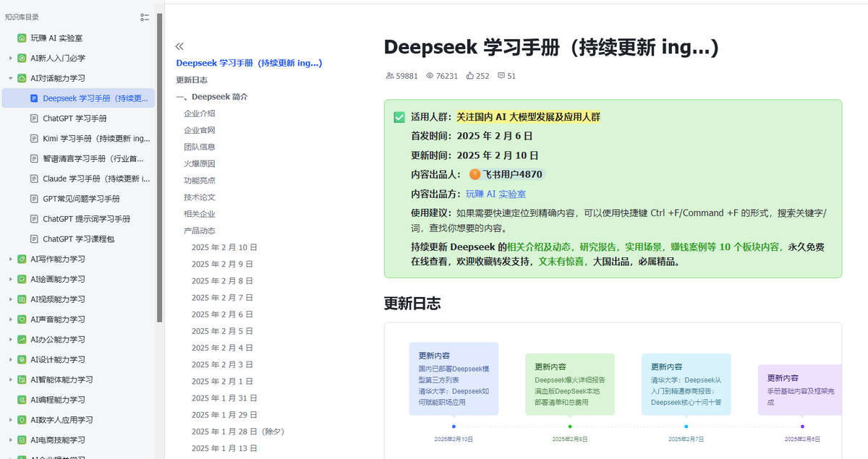Expand the AI电商技能学习 tree node arrow
Viewport: 868px width, 459px height.
coord(10,439)
